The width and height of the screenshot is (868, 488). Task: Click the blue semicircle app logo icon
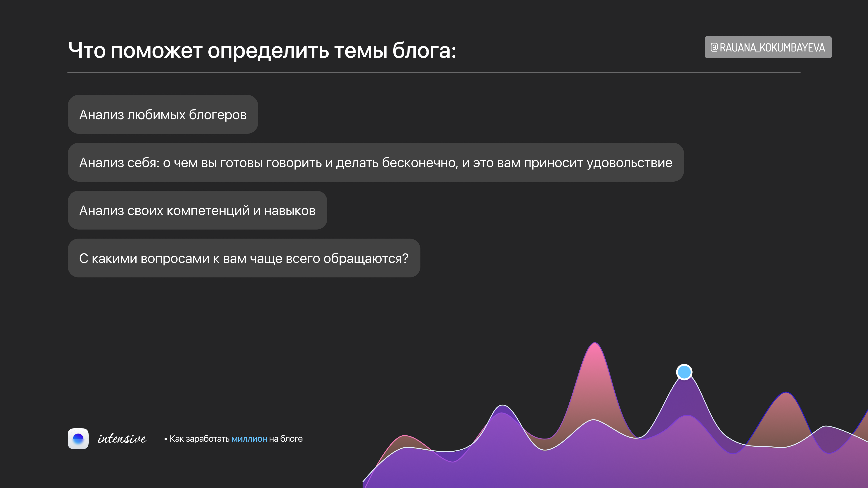tap(78, 439)
